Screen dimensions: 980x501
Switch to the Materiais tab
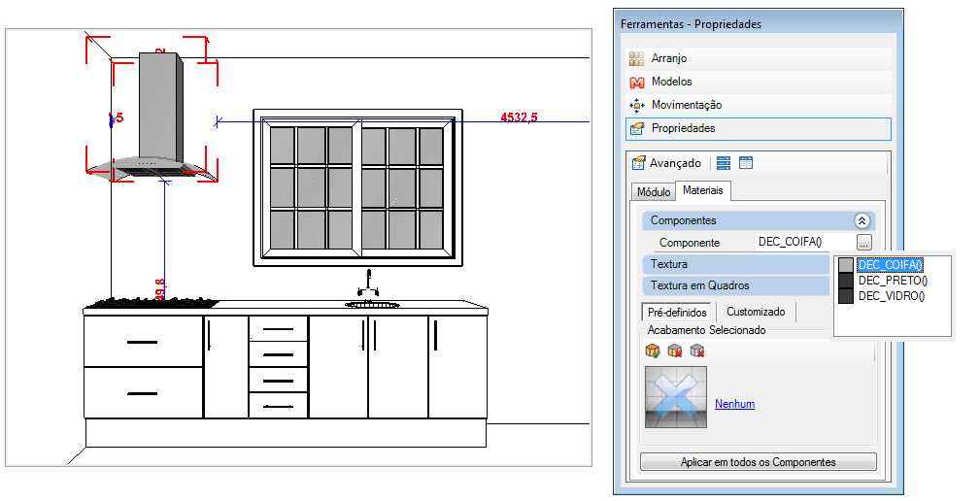click(x=703, y=190)
